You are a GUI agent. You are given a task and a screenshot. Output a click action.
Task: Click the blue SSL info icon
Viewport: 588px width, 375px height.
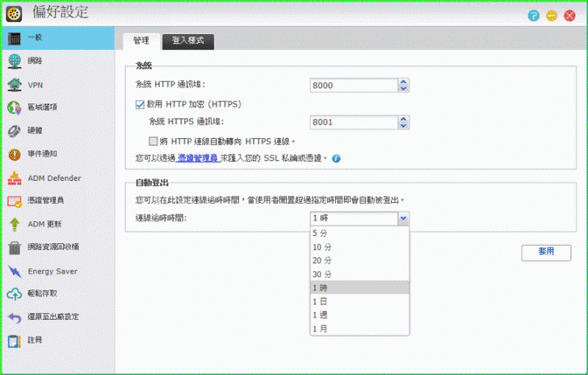pyautogui.click(x=336, y=158)
